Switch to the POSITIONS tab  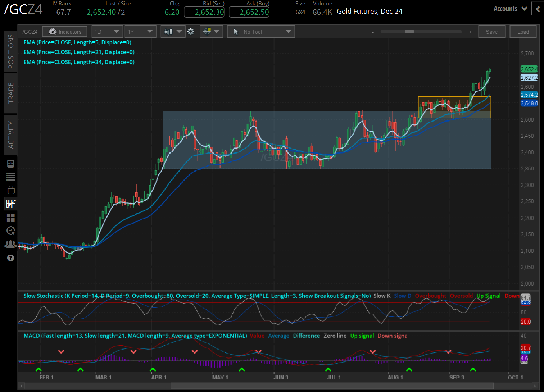[x=10, y=51]
